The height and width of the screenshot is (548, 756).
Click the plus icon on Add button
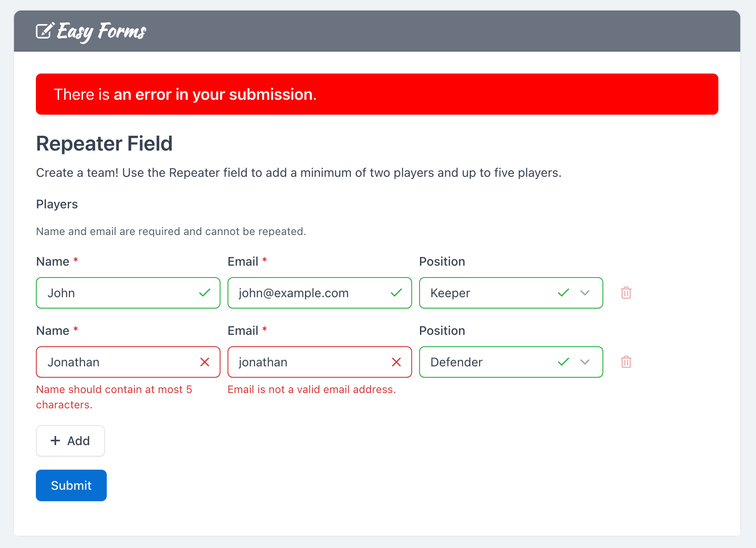click(56, 441)
